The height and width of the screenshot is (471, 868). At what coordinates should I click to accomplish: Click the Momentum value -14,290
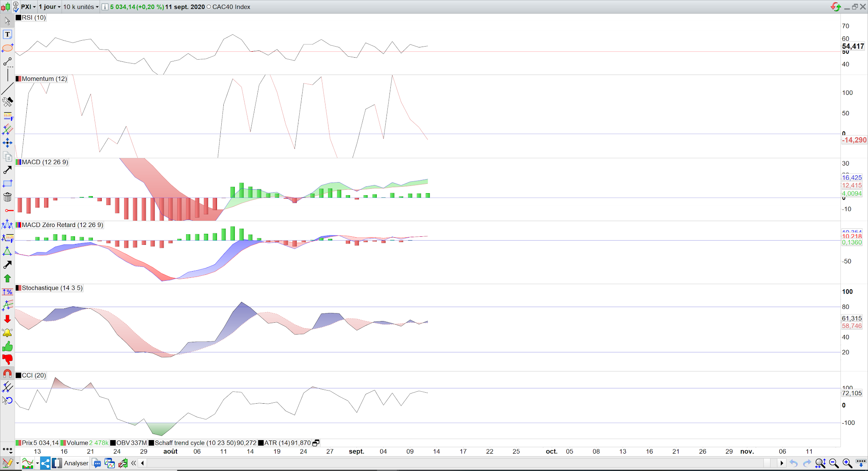854,140
